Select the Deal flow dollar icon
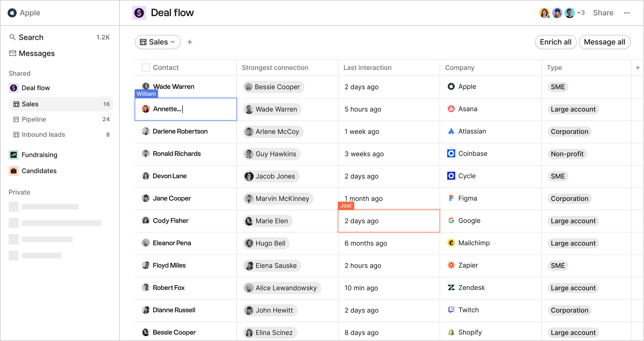Image resolution: width=644 pixels, height=341 pixels. [x=14, y=88]
